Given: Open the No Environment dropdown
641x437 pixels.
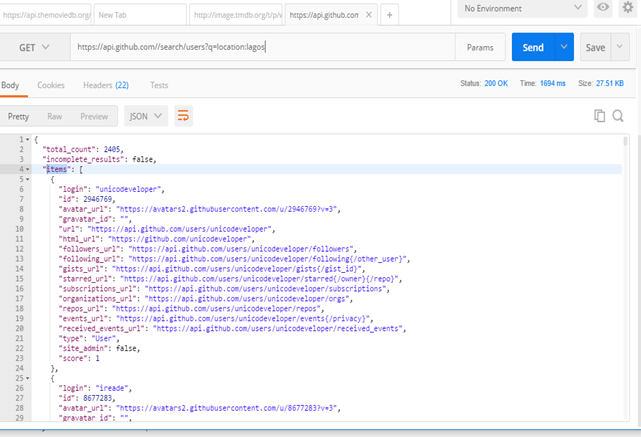Looking at the screenshot, I should click(522, 8).
